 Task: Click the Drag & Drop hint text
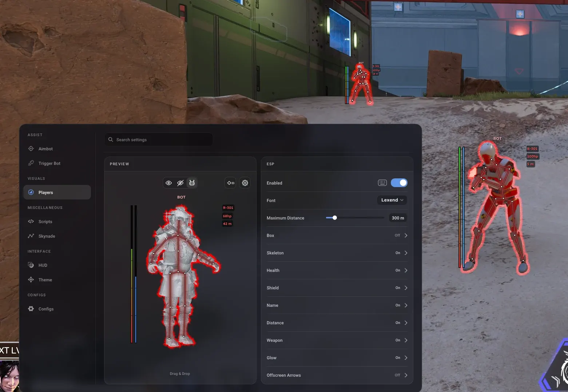[180, 374]
